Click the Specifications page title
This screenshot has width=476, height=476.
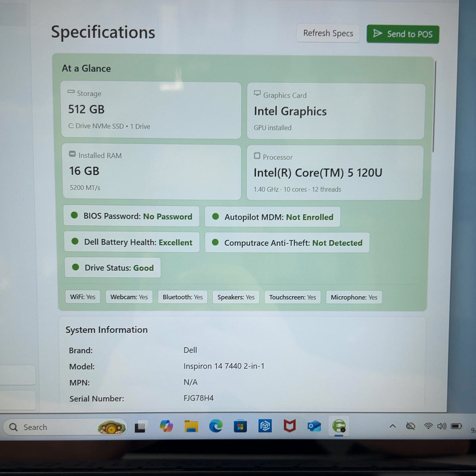click(103, 33)
